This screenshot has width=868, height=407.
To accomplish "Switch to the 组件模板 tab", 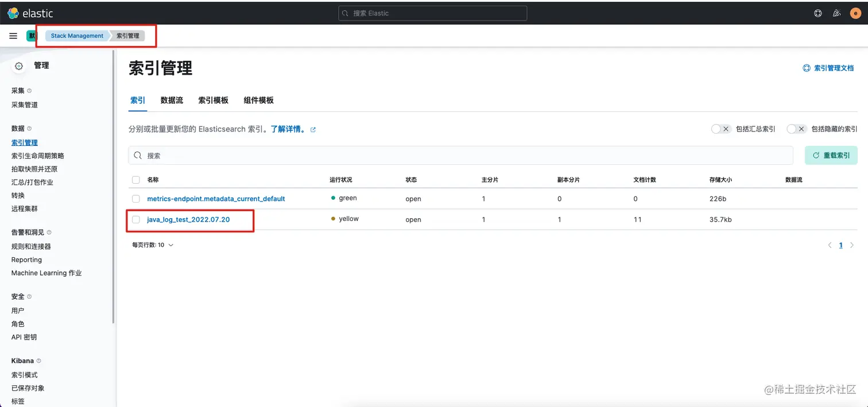I will 258,100.
